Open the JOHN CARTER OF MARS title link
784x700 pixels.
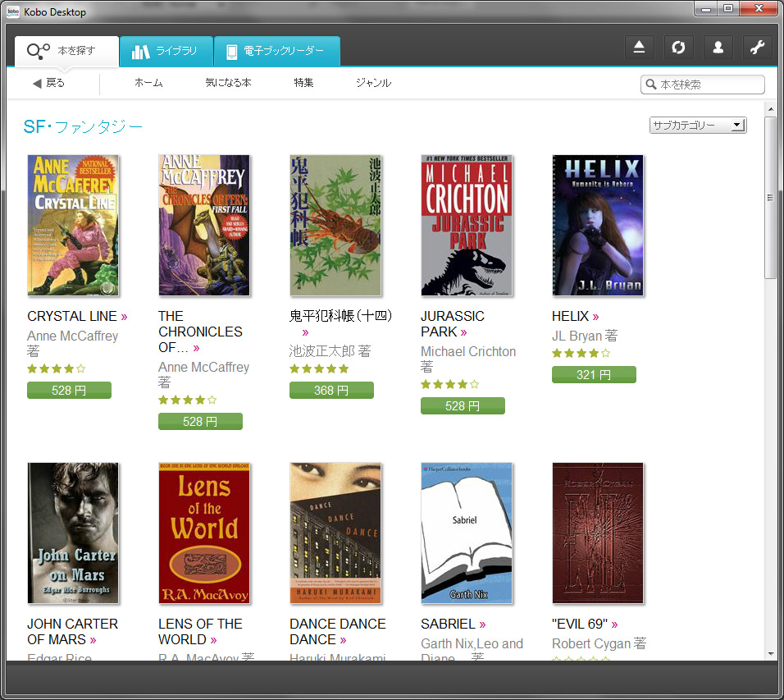coord(72,632)
